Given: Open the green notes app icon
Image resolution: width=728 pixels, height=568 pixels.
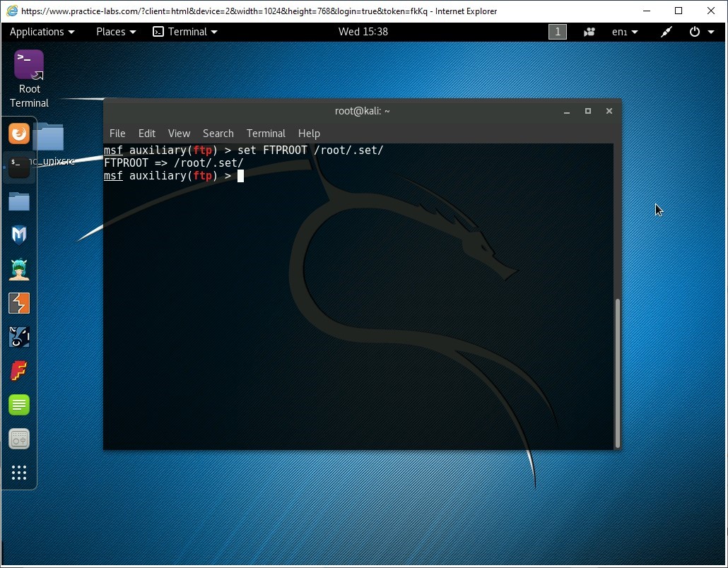Looking at the screenshot, I should click(19, 405).
